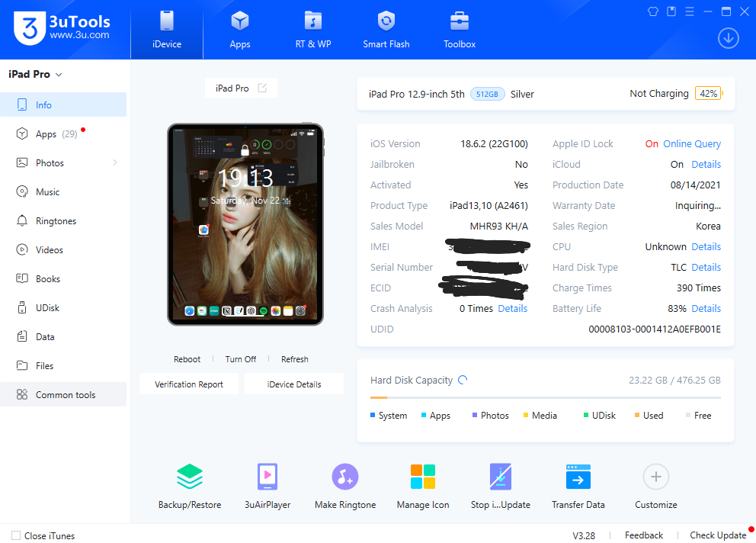Open Backup/Restore tool icon

[x=190, y=477]
